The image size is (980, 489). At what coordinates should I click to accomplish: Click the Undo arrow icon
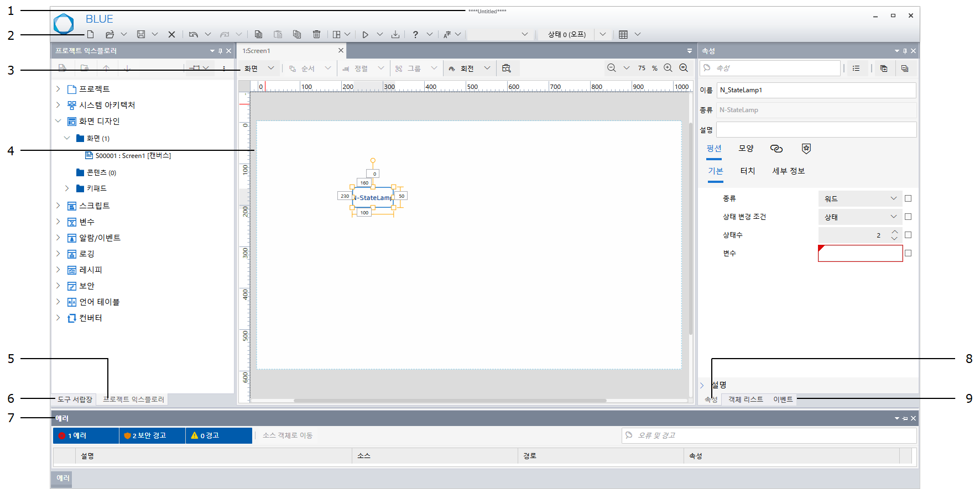[x=193, y=34]
